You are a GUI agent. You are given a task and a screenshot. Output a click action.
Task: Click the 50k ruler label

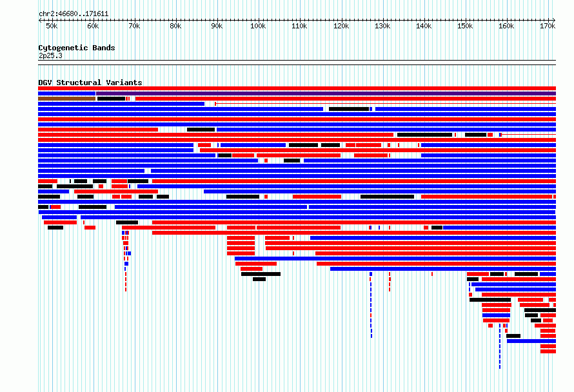[52, 26]
